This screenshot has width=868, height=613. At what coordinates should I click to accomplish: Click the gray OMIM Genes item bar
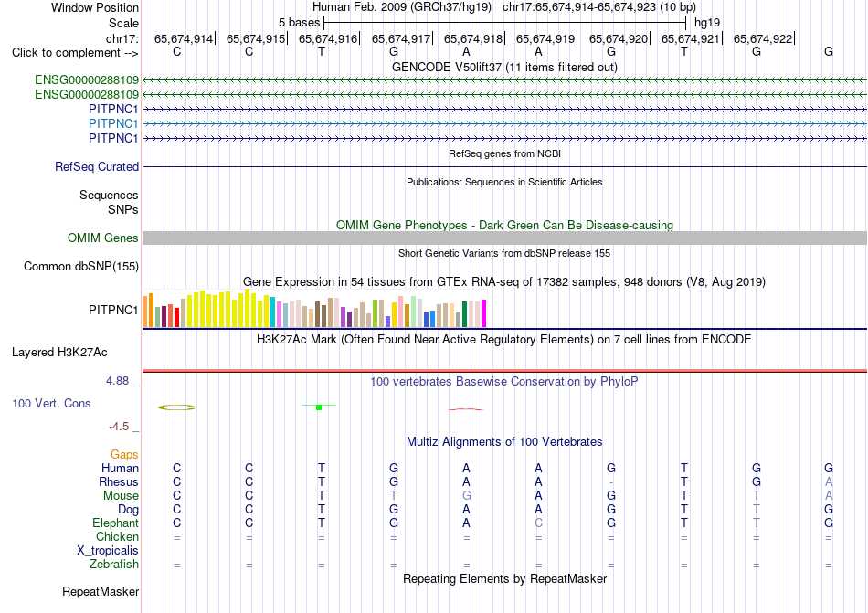pos(504,238)
